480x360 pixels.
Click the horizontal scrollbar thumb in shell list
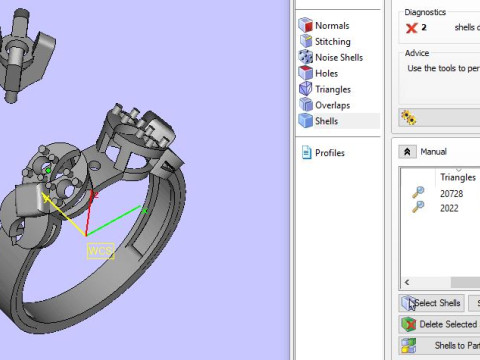(465, 282)
